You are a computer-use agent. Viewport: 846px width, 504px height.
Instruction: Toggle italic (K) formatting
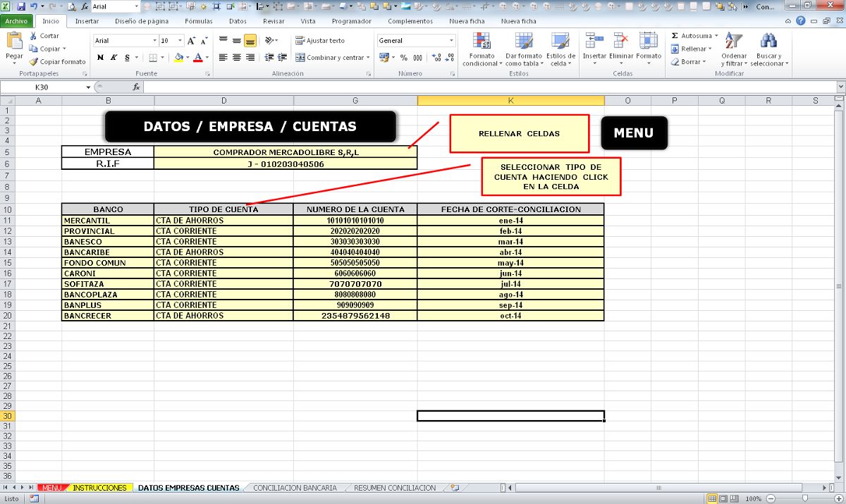(x=113, y=57)
